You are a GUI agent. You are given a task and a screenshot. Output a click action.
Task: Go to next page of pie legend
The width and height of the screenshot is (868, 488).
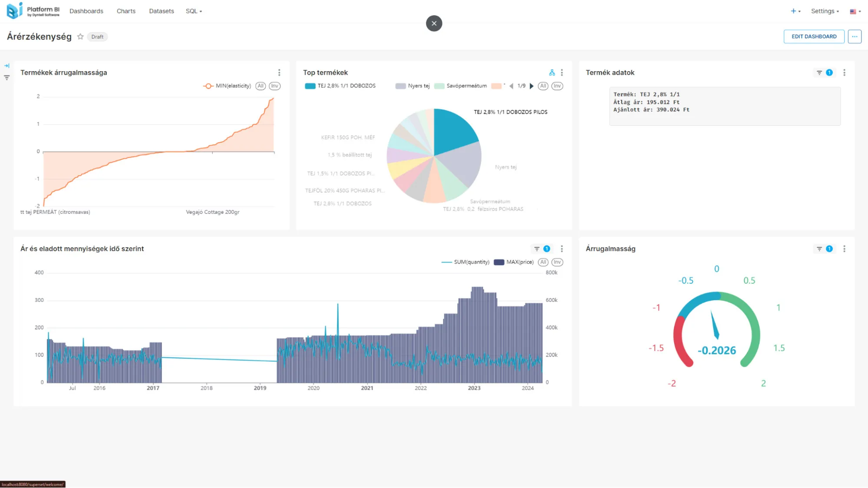[531, 86]
